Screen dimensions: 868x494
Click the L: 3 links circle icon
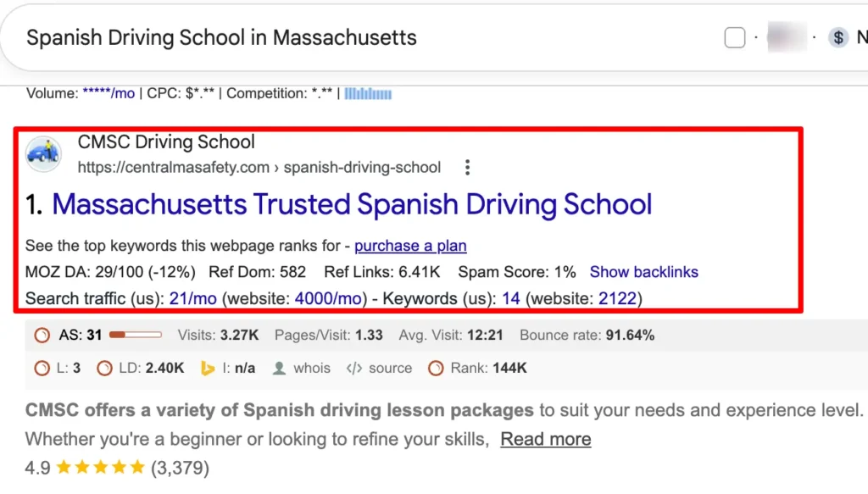(42, 369)
